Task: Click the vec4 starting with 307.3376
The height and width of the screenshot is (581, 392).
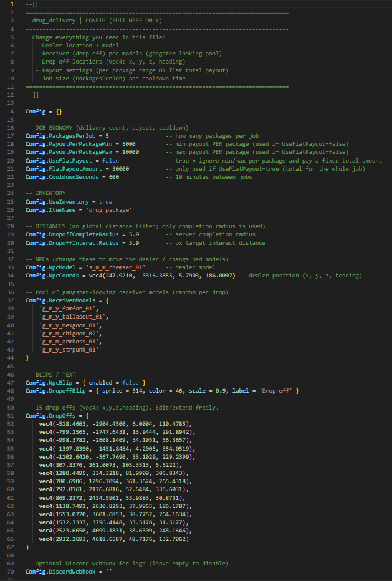Action: point(110,465)
